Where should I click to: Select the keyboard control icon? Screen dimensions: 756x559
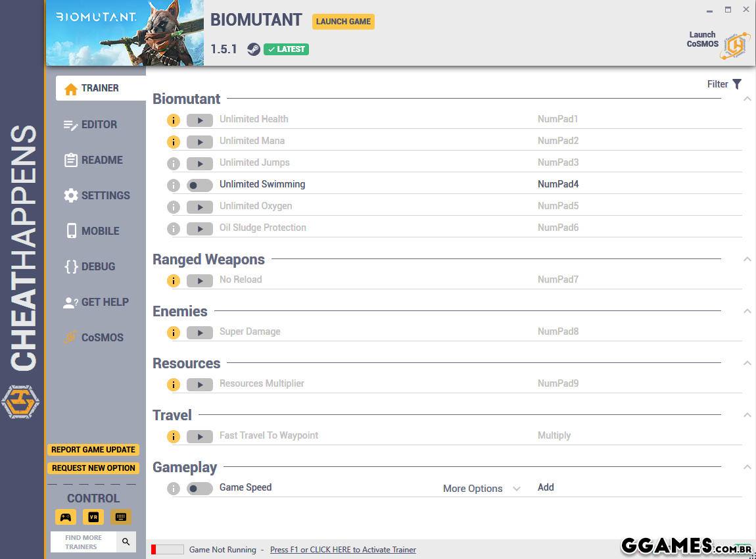coord(121,517)
